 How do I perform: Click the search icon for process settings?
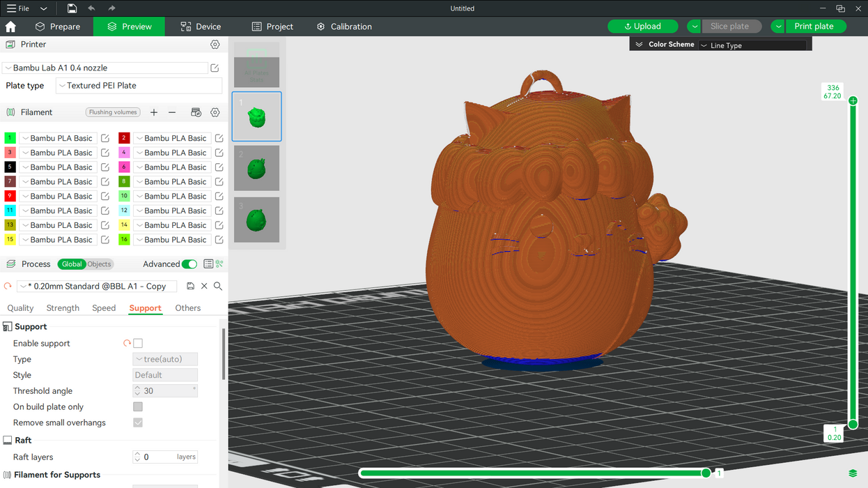[x=218, y=286]
